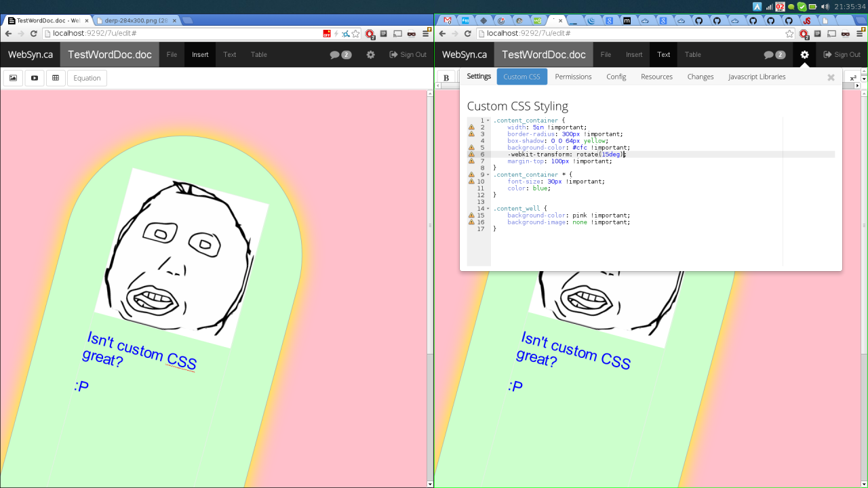Go back in the left browser window
This screenshot has height=488, width=868.
coord(8,33)
